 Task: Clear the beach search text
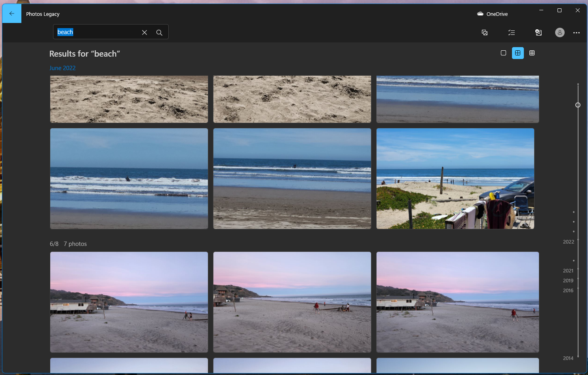145,32
